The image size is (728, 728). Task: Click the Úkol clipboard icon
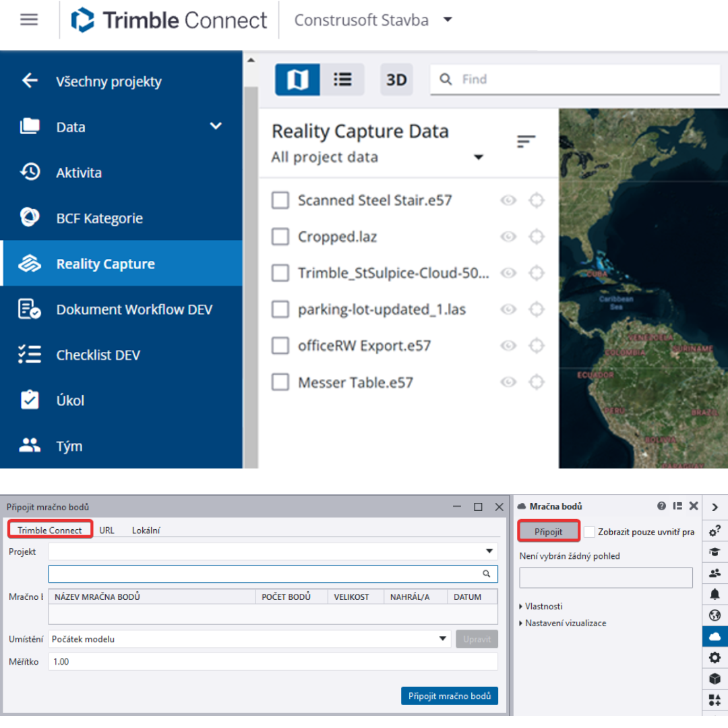pos(30,400)
